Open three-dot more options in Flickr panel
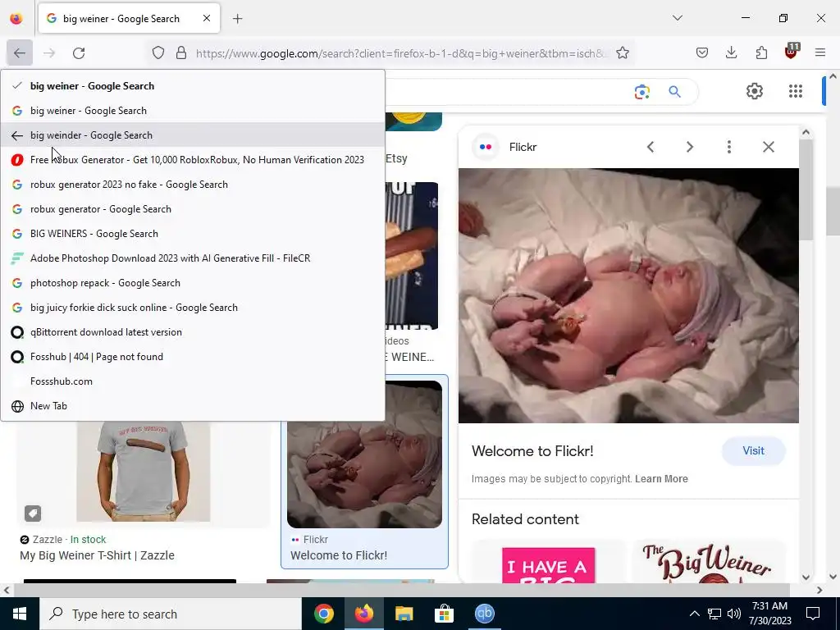This screenshot has height=630, width=840. (x=728, y=147)
